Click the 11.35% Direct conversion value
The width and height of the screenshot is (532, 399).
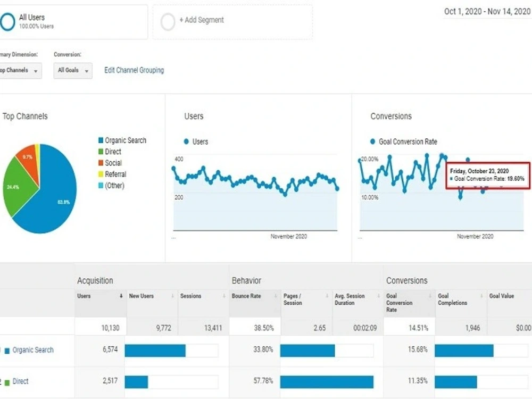click(418, 381)
